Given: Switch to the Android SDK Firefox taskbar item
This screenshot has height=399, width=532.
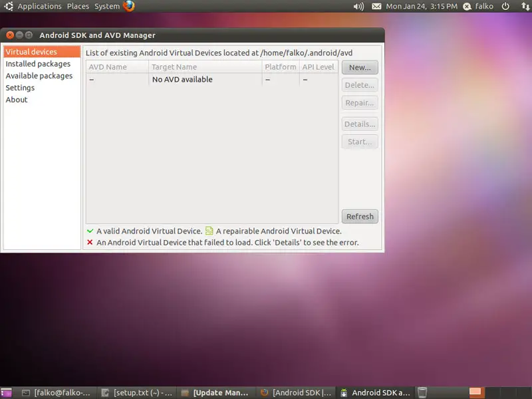Looking at the screenshot, I should click(x=295, y=393).
